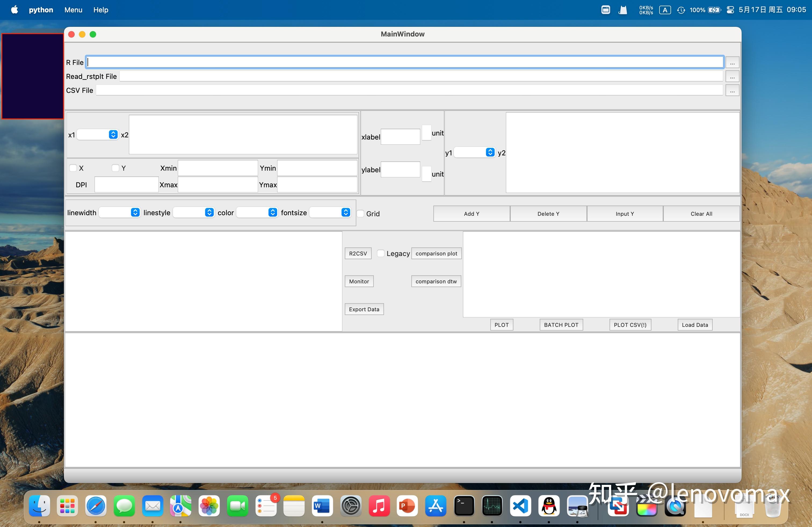Open Messages app in Dock
The image size is (812, 527).
click(x=124, y=506)
